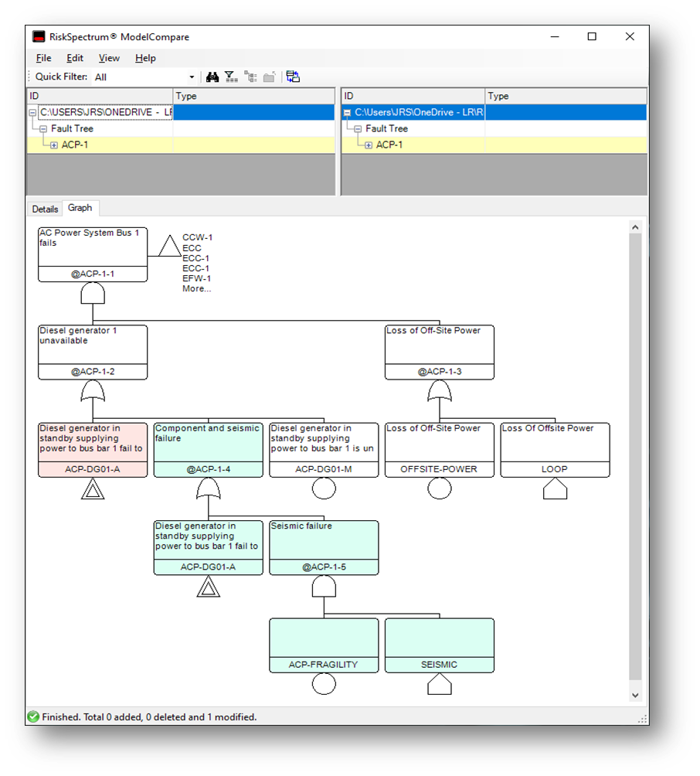This screenshot has height=776, width=700.
Task: Open the View menu
Action: [x=109, y=58]
